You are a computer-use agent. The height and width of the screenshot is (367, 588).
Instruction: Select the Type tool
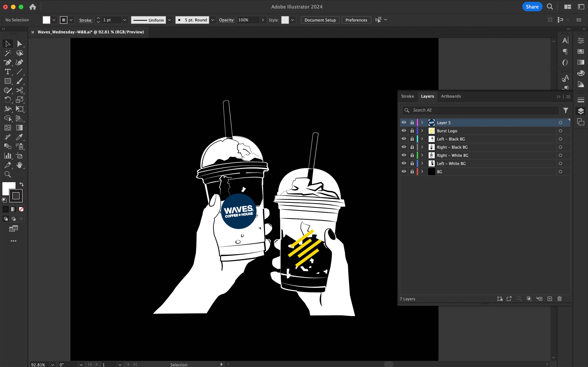8,71
